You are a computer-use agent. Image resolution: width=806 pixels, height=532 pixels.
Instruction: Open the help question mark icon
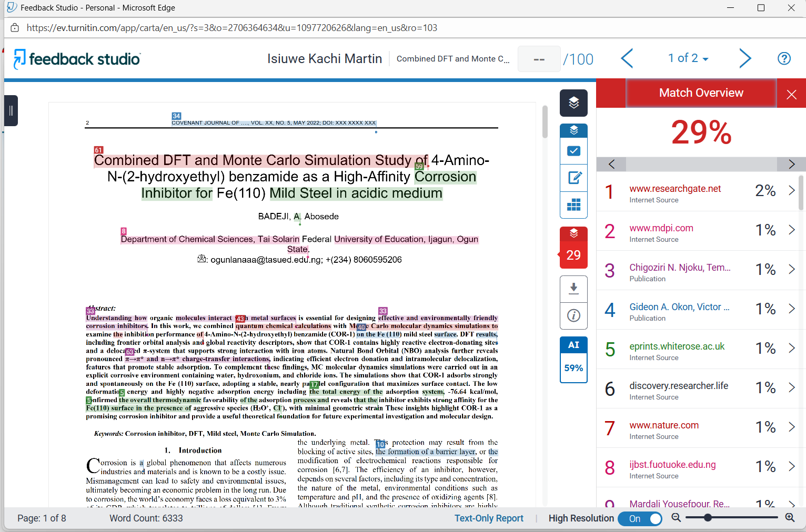[784, 59]
